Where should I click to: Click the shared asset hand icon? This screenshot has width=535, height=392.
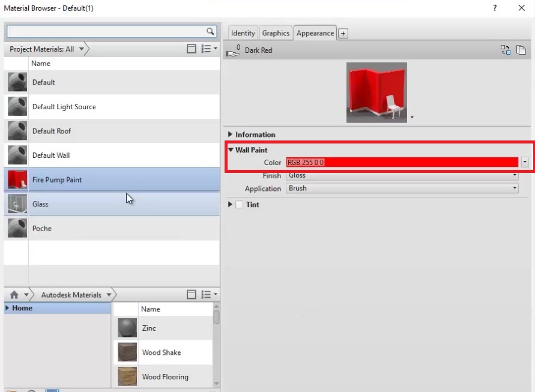(233, 50)
